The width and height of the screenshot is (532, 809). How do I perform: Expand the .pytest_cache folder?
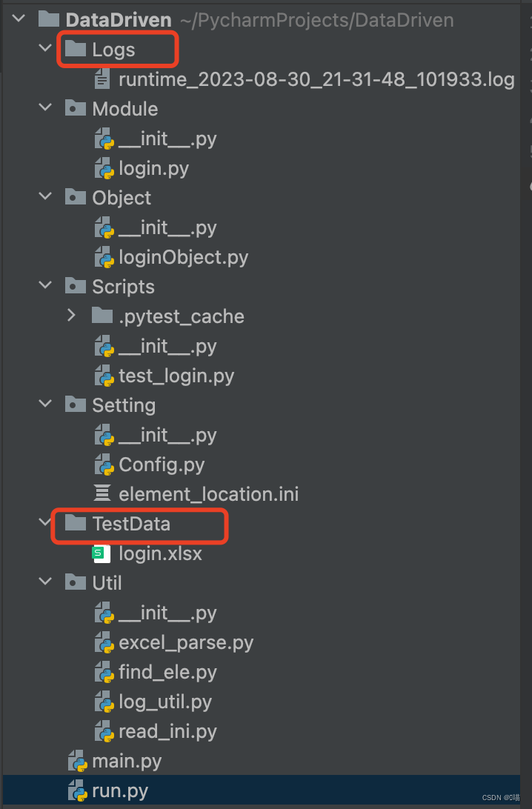coord(71,316)
